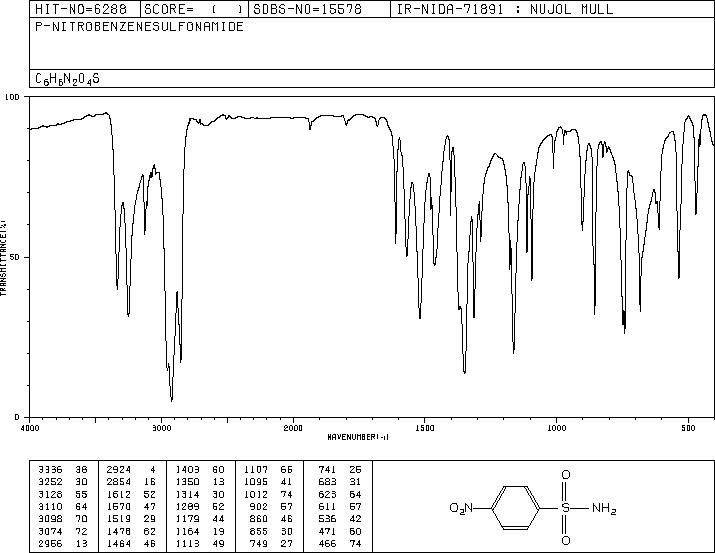Select the C6H6N2O4S molecular formula
This screenshot has height=553, width=715.
(67, 79)
